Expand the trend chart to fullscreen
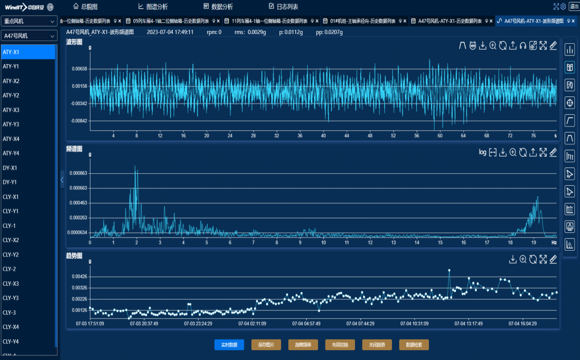The height and width of the screenshot is (360, 580). click(543, 259)
